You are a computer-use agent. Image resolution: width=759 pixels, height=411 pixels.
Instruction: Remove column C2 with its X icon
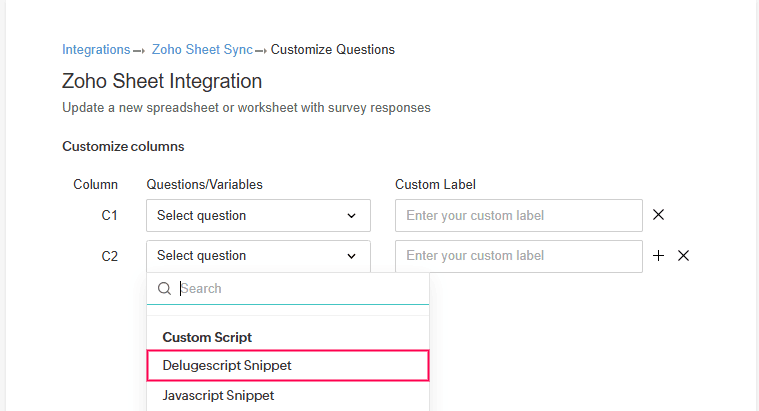pyautogui.click(x=683, y=256)
